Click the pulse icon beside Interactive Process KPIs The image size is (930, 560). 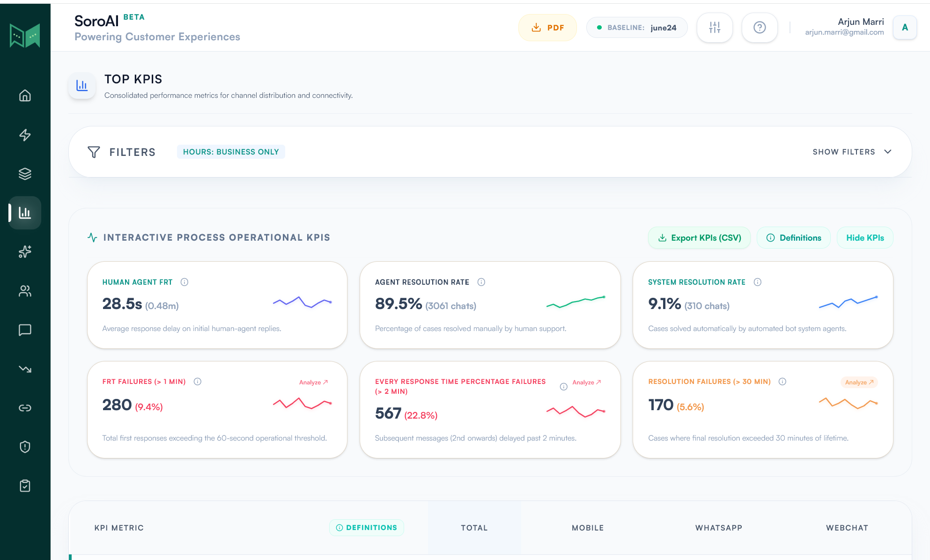point(92,237)
